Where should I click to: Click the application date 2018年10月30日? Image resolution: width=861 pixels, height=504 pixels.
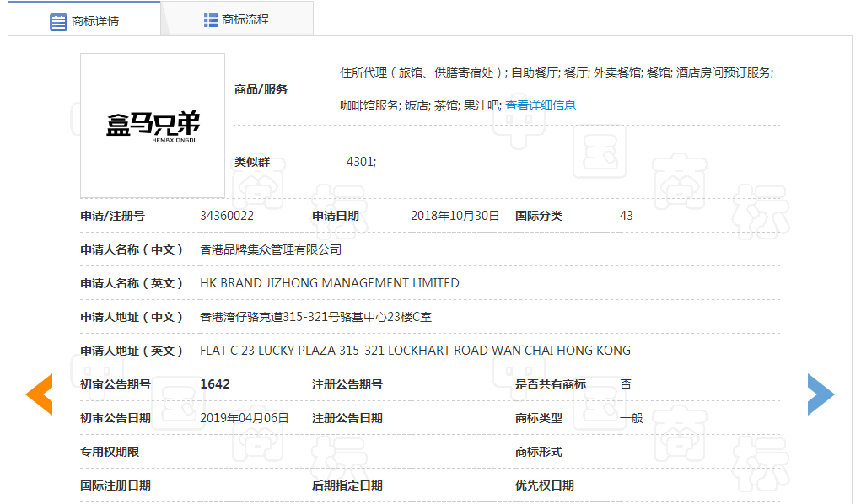455,216
